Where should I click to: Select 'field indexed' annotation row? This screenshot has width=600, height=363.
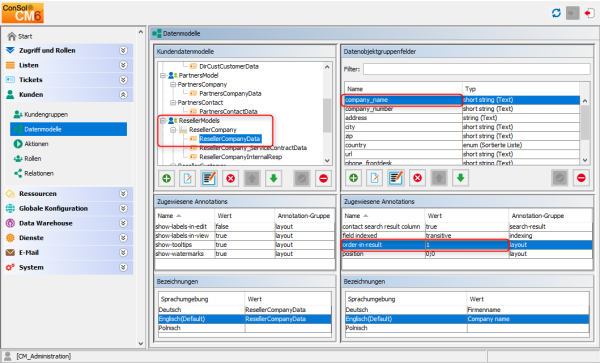tap(467, 236)
